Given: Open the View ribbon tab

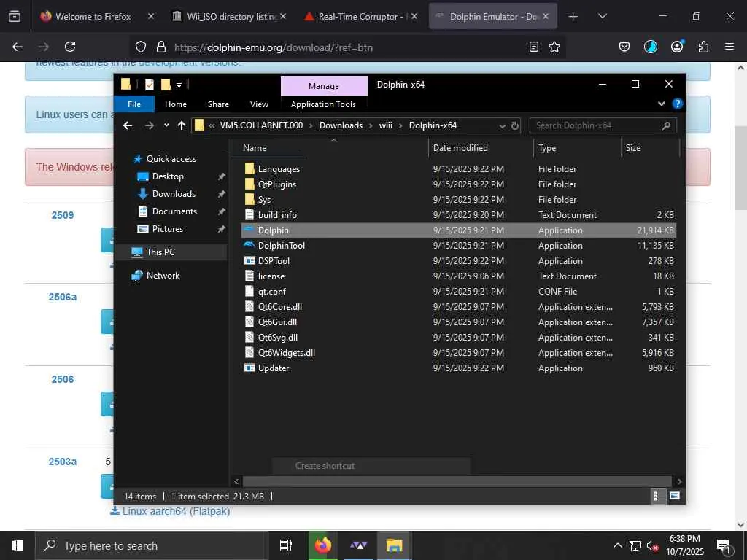Looking at the screenshot, I should tap(259, 104).
